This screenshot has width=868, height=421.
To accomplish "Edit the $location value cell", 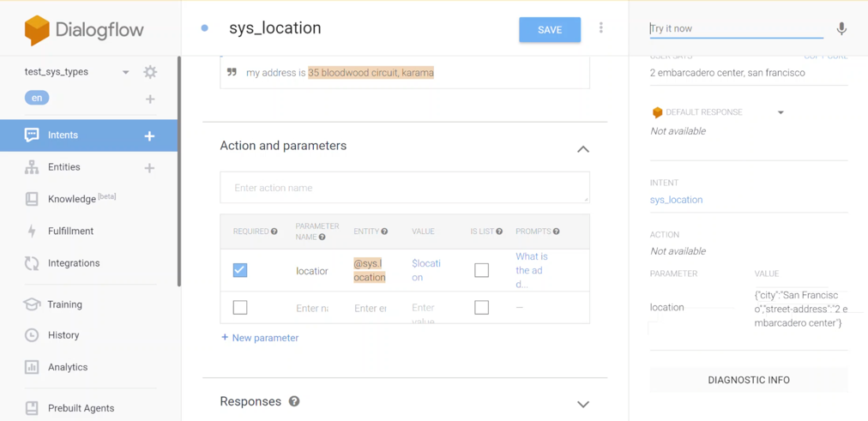I will 426,270.
